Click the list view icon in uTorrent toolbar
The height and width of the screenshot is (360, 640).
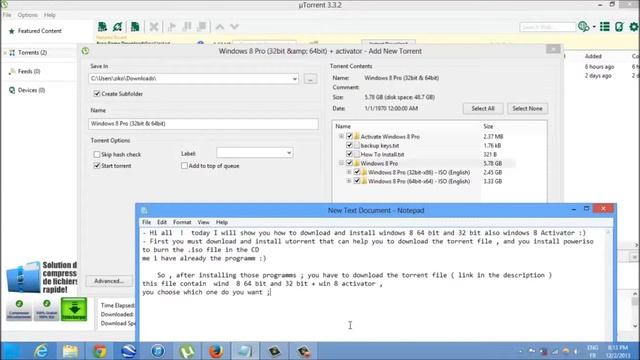click(604, 27)
